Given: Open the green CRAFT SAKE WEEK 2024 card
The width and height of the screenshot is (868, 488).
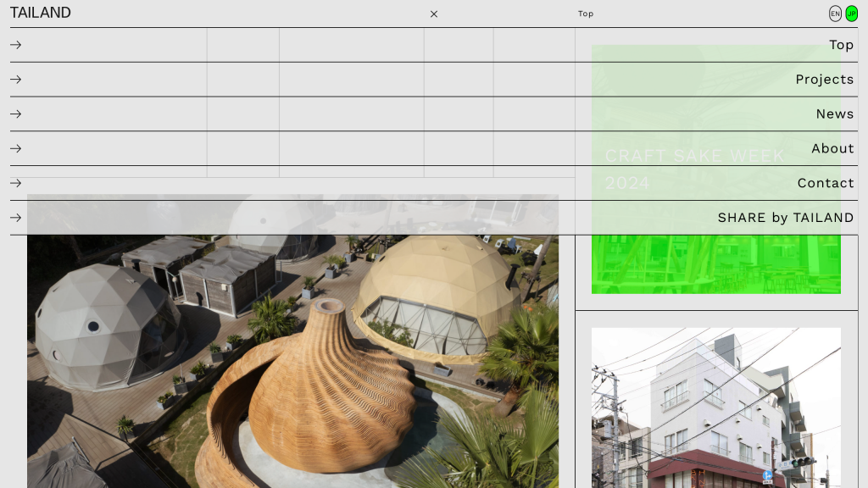Looking at the screenshot, I should [x=716, y=169].
